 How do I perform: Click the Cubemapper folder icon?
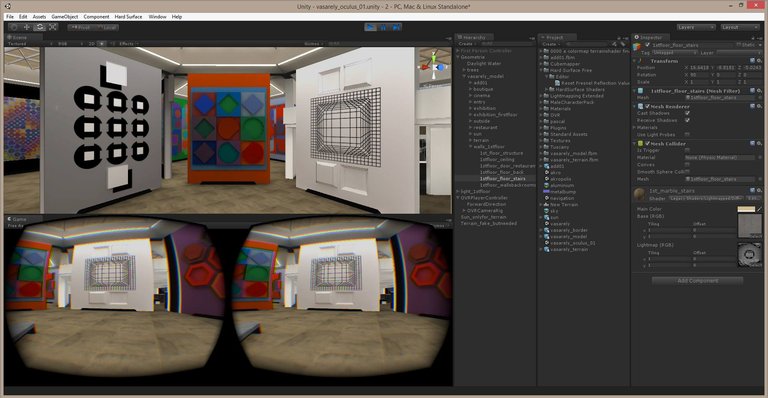coord(546,64)
